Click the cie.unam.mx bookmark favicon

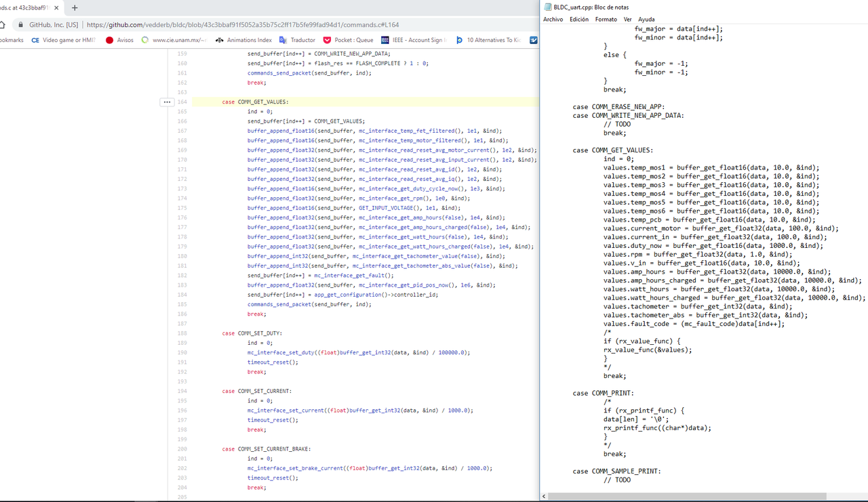[145, 40]
